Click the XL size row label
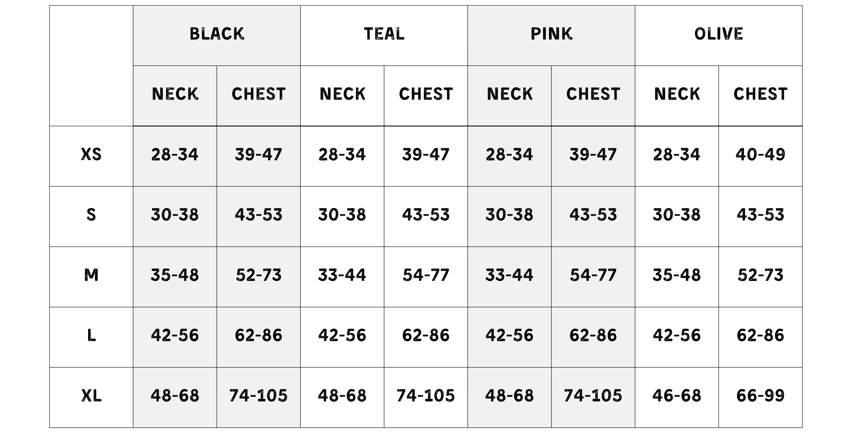868x434 pixels. (91, 396)
